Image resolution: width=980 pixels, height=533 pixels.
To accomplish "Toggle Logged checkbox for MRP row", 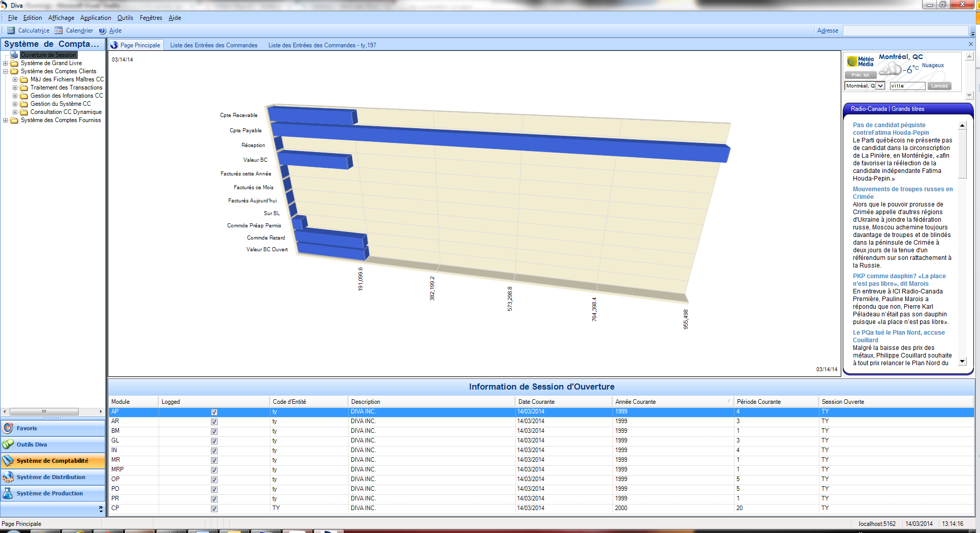I will point(214,470).
